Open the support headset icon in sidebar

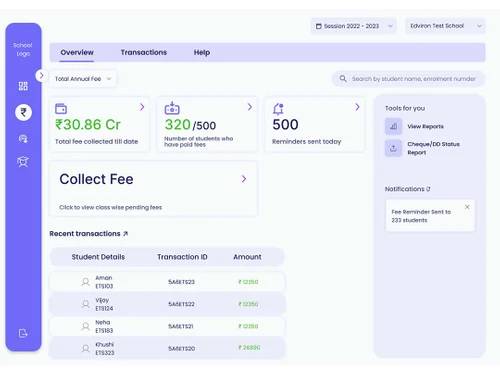tap(23, 138)
